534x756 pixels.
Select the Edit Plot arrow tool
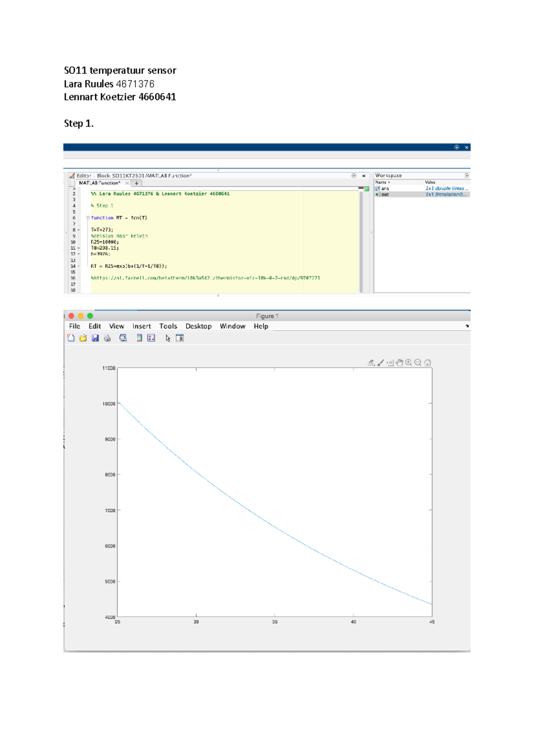coord(168,338)
